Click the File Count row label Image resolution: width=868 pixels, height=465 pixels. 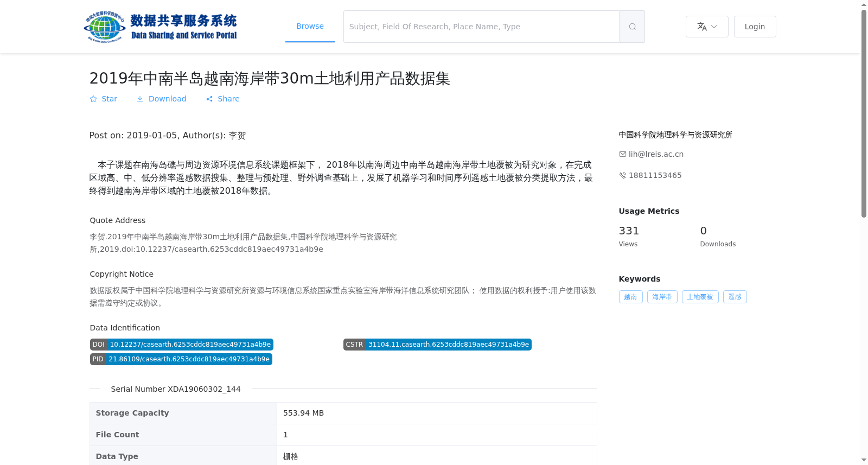pos(117,435)
